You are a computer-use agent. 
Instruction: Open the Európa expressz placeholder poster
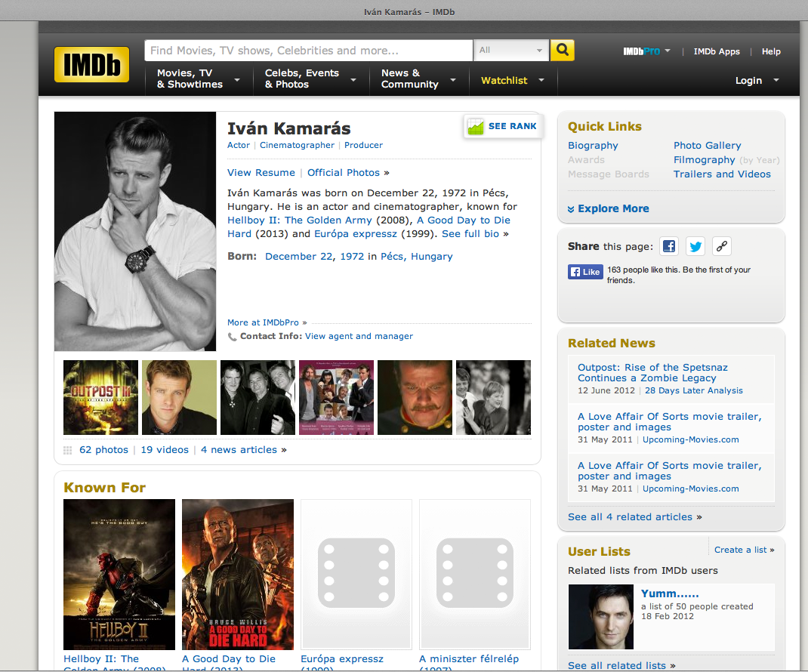356,574
